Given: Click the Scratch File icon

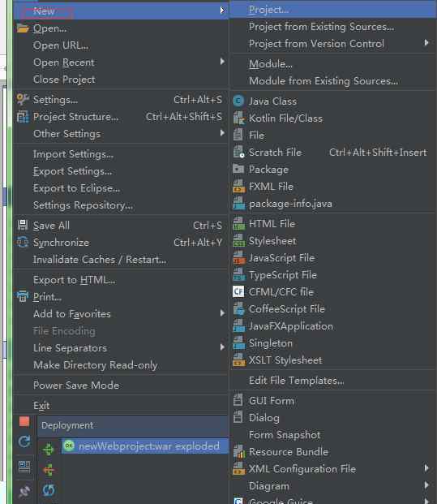Looking at the screenshot, I should [238, 152].
